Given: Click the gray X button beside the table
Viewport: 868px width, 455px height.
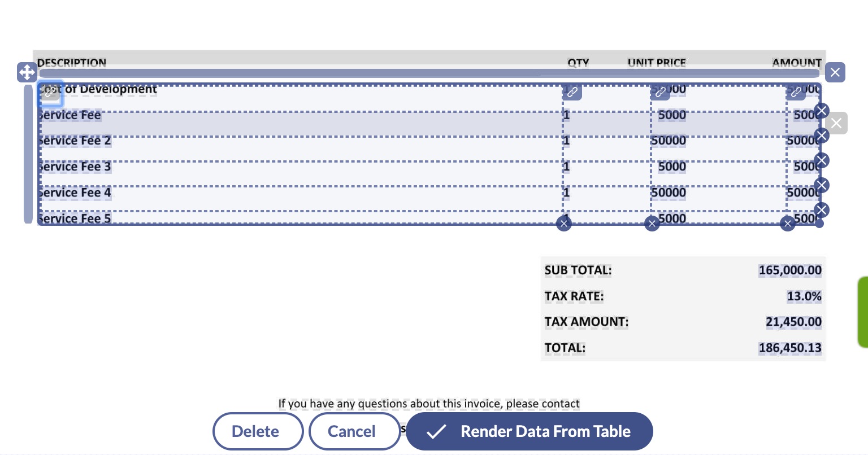Looking at the screenshot, I should click(836, 123).
